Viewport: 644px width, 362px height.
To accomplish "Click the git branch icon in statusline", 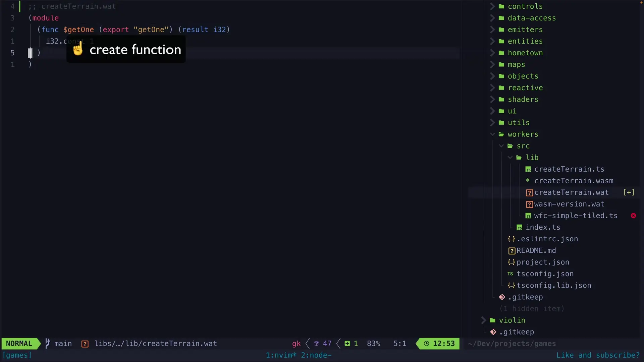I will [x=47, y=344].
